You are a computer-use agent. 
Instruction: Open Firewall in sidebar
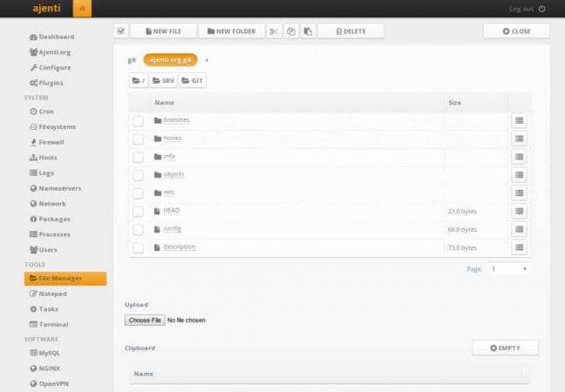[x=47, y=142]
